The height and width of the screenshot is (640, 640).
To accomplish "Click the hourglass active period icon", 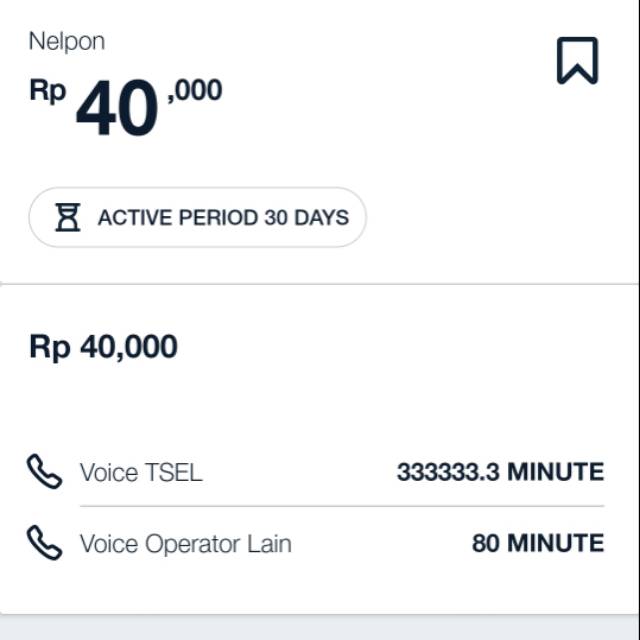I will [67, 217].
